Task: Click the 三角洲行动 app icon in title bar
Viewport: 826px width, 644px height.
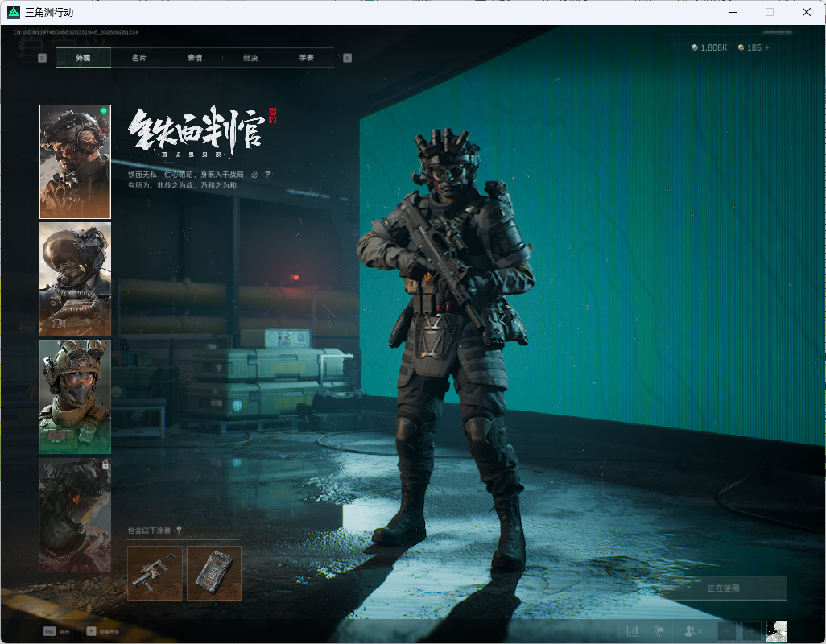Action: click(x=14, y=11)
